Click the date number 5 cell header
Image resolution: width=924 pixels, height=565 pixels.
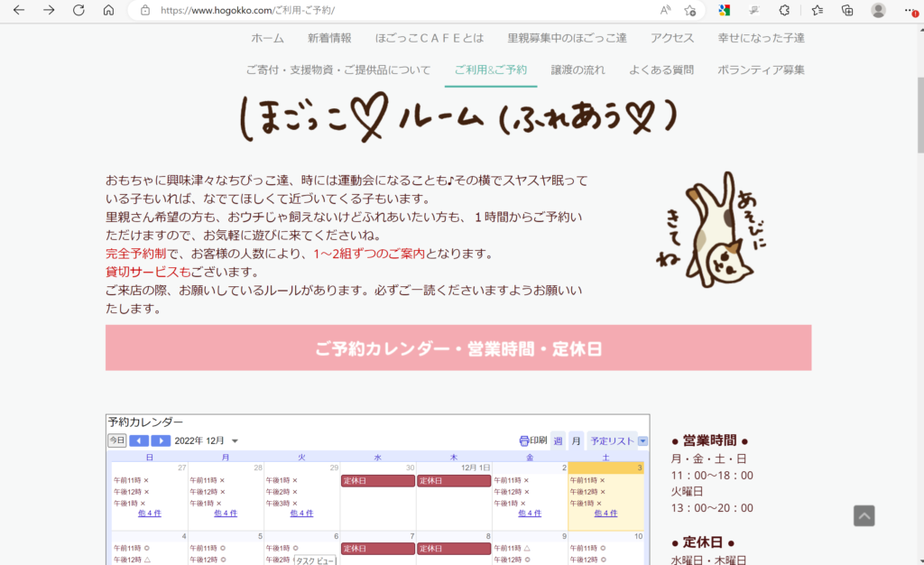260,536
